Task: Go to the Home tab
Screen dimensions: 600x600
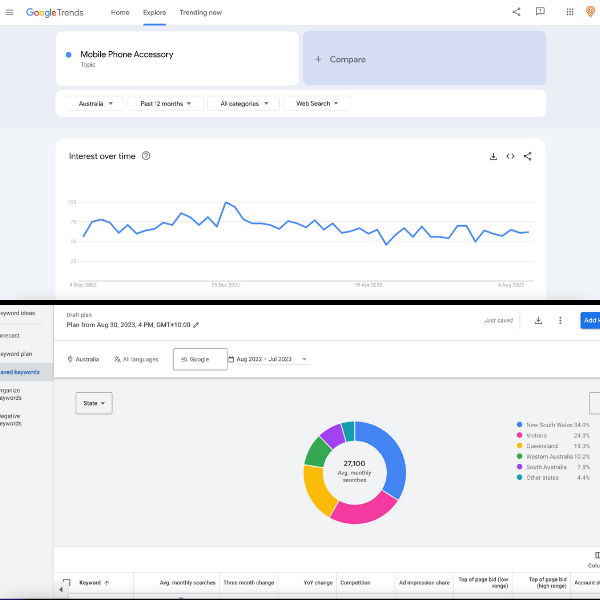Action: pyautogui.click(x=120, y=13)
